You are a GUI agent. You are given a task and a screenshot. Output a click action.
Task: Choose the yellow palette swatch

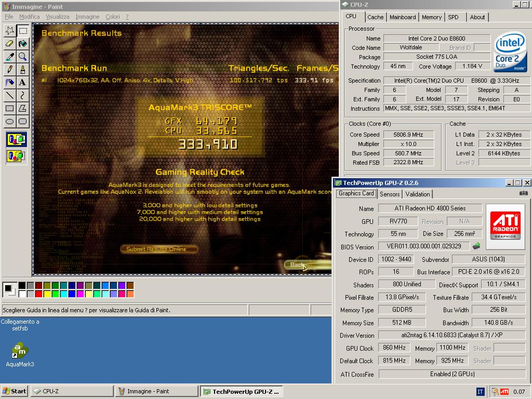[x=47, y=294]
